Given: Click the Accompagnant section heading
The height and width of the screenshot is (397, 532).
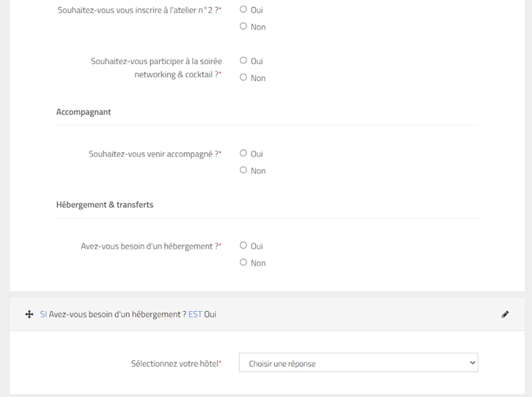Looking at the screenshot, I should click(x=84, y=112).
